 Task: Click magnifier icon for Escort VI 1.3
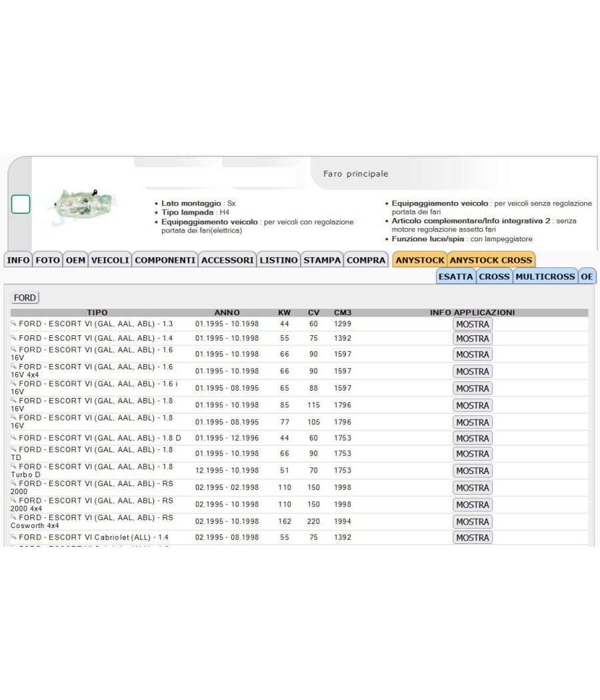coord(13,323)
